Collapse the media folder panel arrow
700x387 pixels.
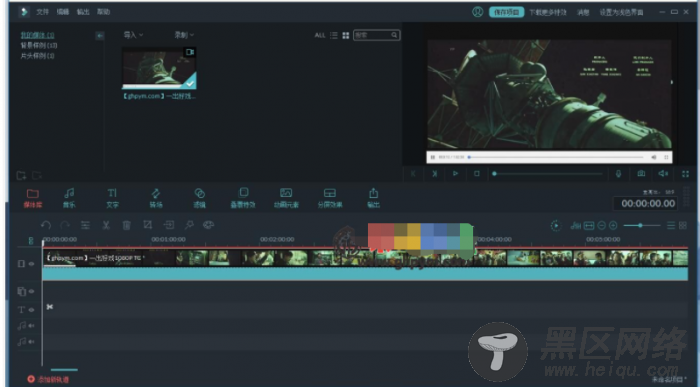click(x=100, y=36)
